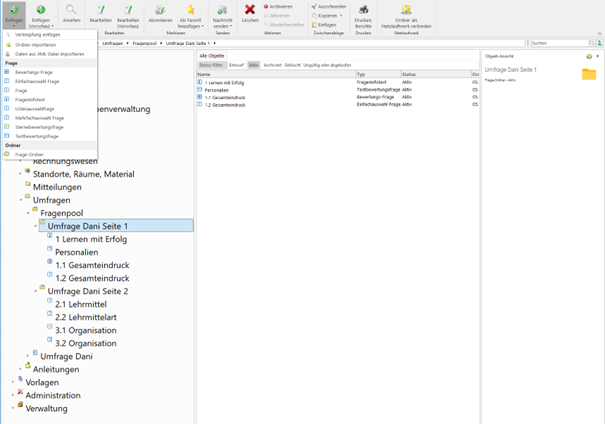Screen dimensions: 605x424
Task: Click the green icon in Objekt-Ansicht header
Action: pyautogui.click(x=589, y=56)
